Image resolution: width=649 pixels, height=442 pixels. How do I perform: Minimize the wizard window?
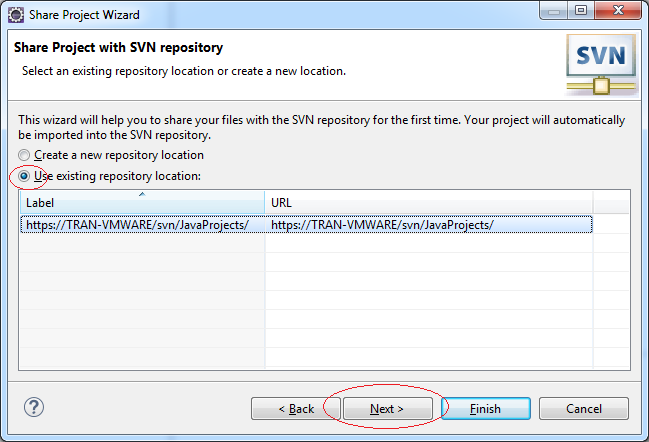click(x=554, y=10)
